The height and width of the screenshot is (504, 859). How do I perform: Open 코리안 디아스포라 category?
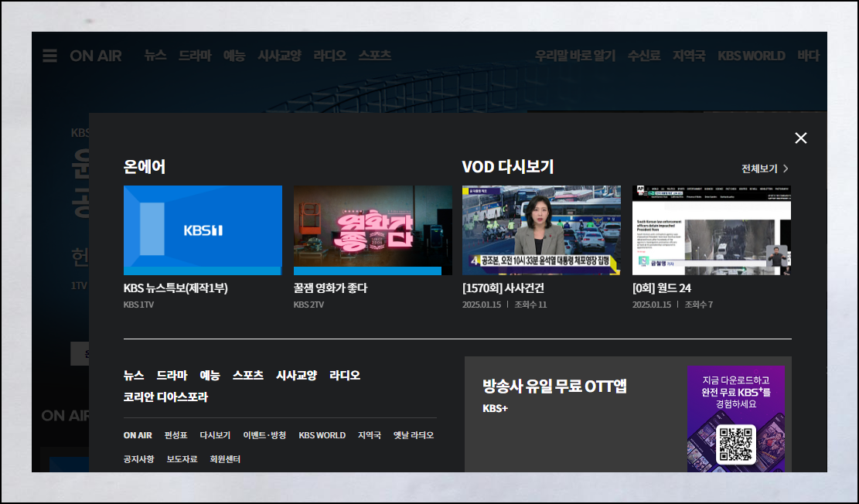(166, 397)
